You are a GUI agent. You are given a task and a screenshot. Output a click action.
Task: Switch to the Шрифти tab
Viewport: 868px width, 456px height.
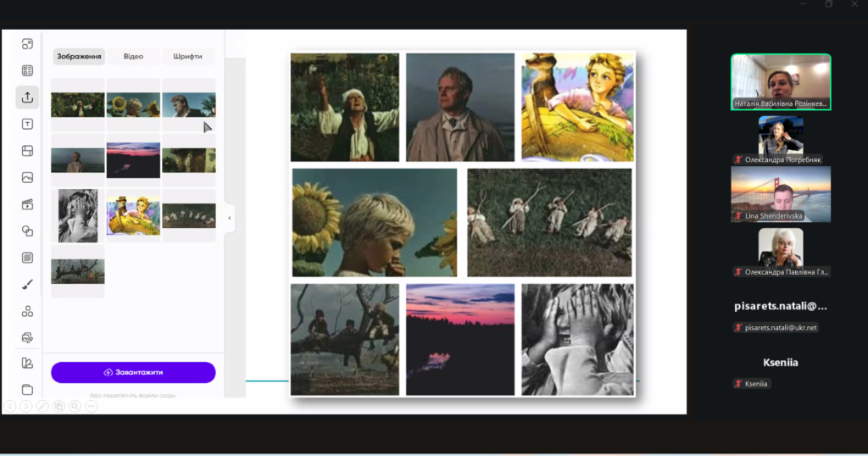pos(187,57)
